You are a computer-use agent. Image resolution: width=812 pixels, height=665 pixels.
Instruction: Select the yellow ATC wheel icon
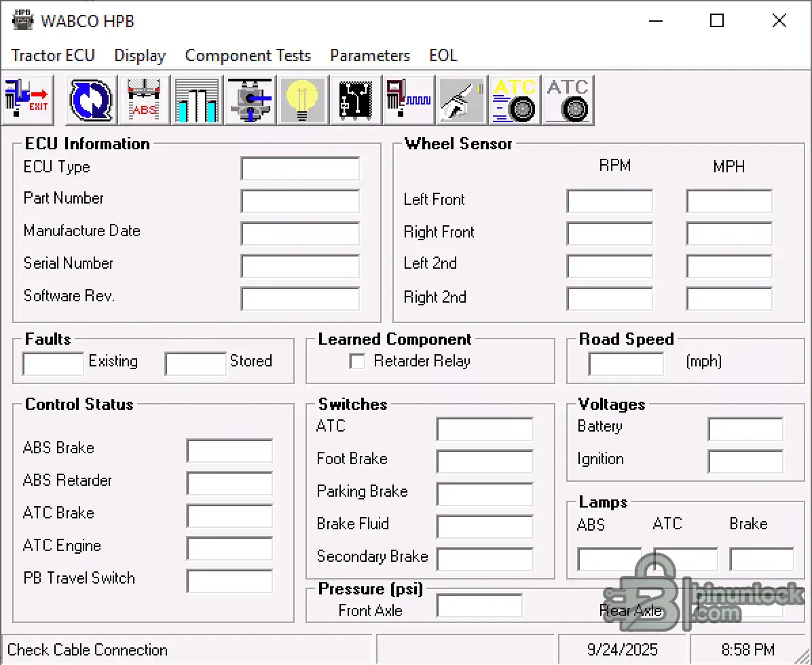point(514,100)
